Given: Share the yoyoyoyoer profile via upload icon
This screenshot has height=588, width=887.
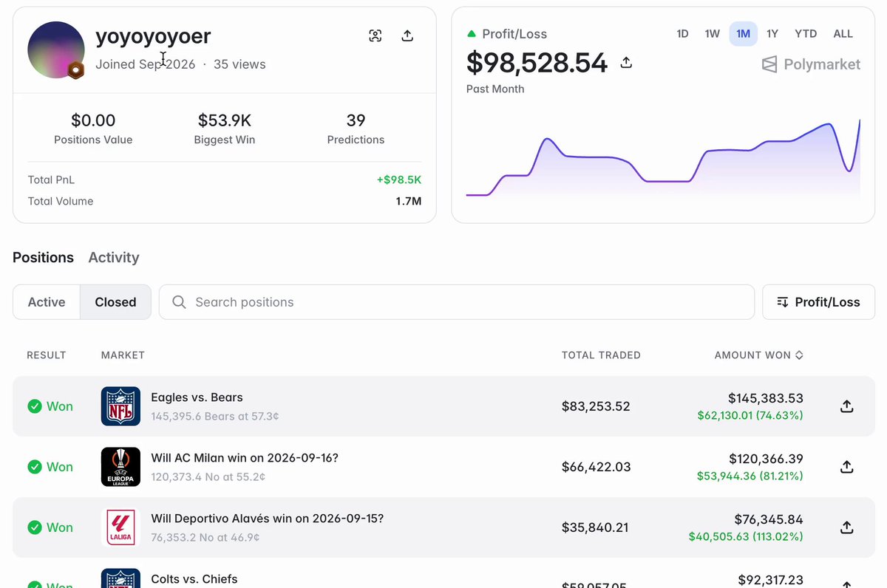Looking at the screenshot, I should [x=407, y=35].
